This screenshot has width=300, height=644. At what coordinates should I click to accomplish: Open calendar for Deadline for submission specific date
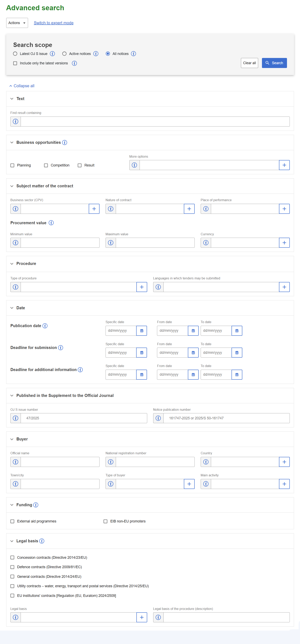point(142,353)
